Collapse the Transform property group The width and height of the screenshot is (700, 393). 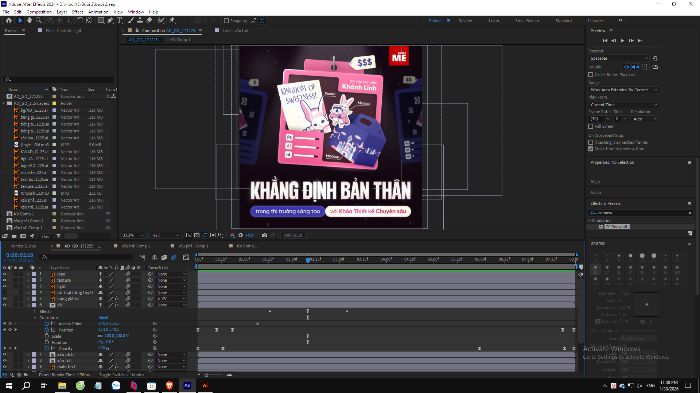(x=35, y=318)
